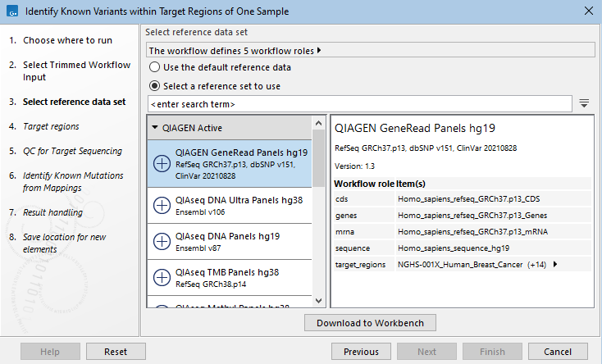Open the 'Target regions' wizard step

tap(51, 126)
